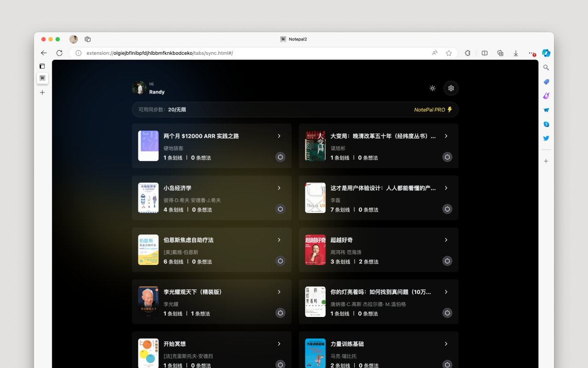Click Randy's profile avatar
This screenshot has height=368, width=588.
point(139,88)
